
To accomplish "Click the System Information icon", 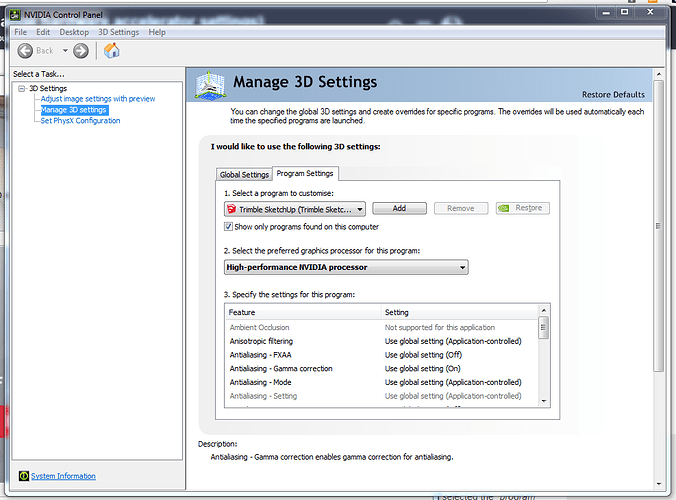I will pos(24,476).
